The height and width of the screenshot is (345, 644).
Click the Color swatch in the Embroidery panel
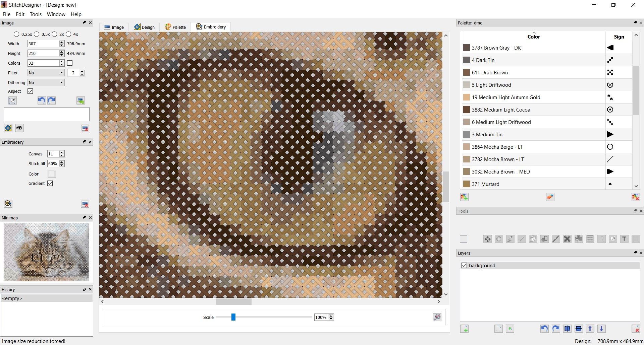[x=52, y=174]
